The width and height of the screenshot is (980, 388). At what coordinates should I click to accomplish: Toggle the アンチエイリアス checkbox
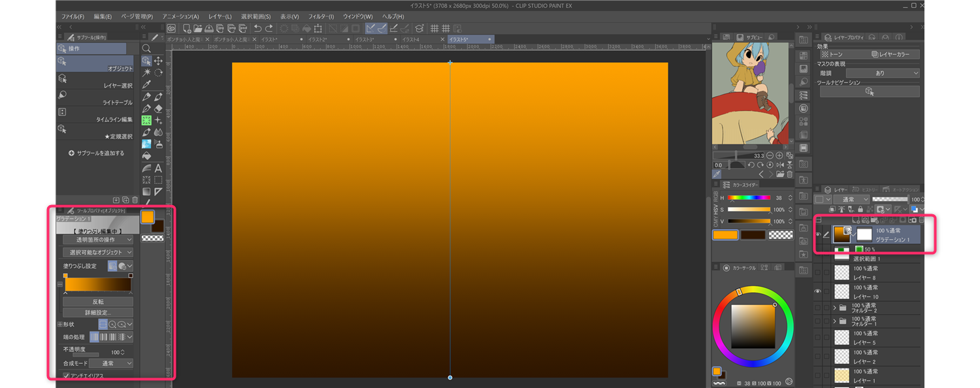click(67, 376)
